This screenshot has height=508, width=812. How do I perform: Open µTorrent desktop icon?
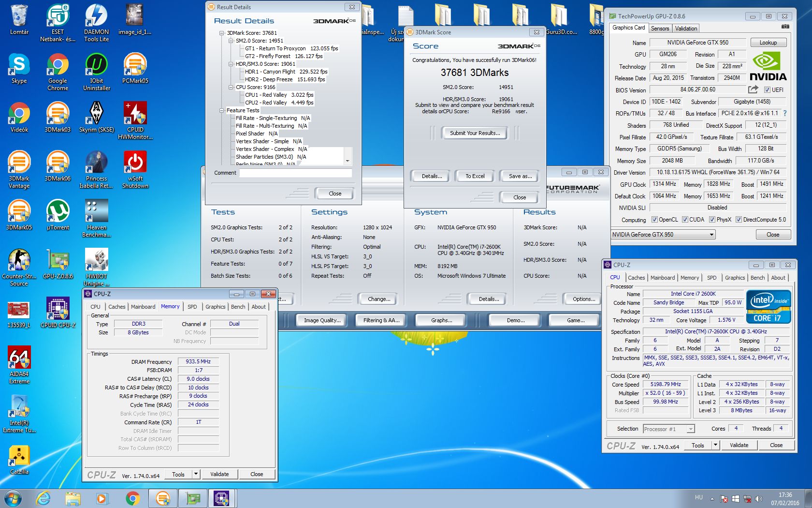click(58, 215)
